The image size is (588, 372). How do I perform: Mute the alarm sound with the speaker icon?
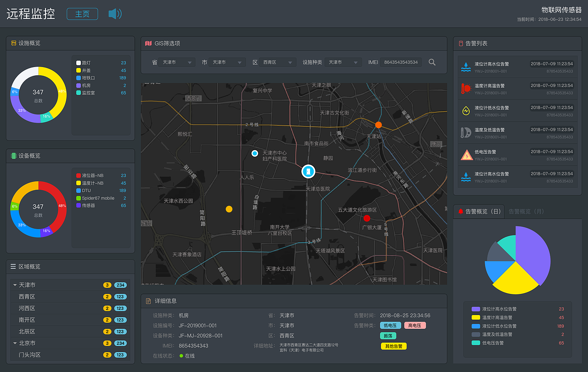tap(115, 14)
